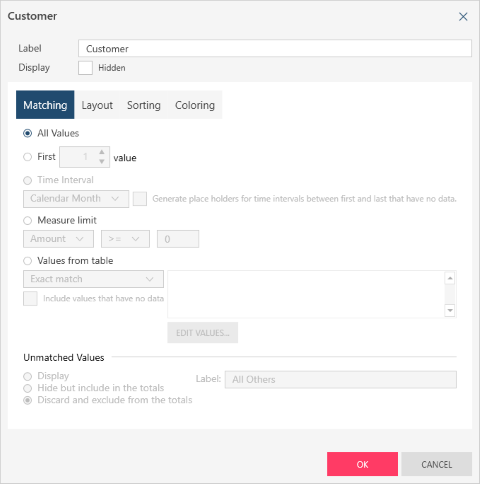Open the >= operator dropdown
This screenshot has width=480, height=484.
(125, 239)
